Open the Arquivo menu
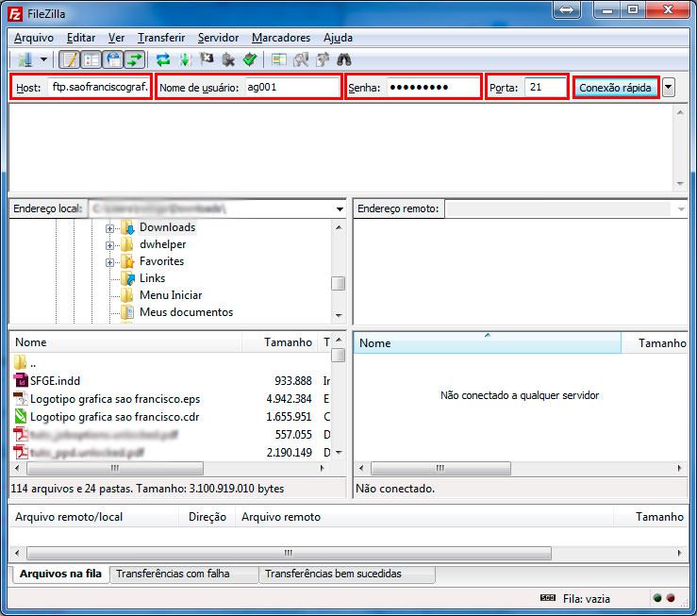Image resolution: width=697 pixels, height=616 pixels. (x=34, y=38)
